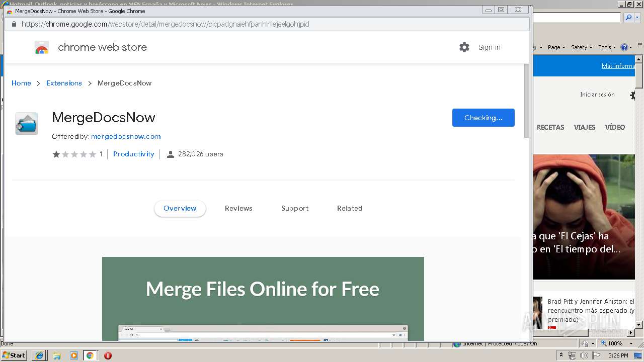
Task: Switch to the Overview tab
Action: click(x=180, y=208)
